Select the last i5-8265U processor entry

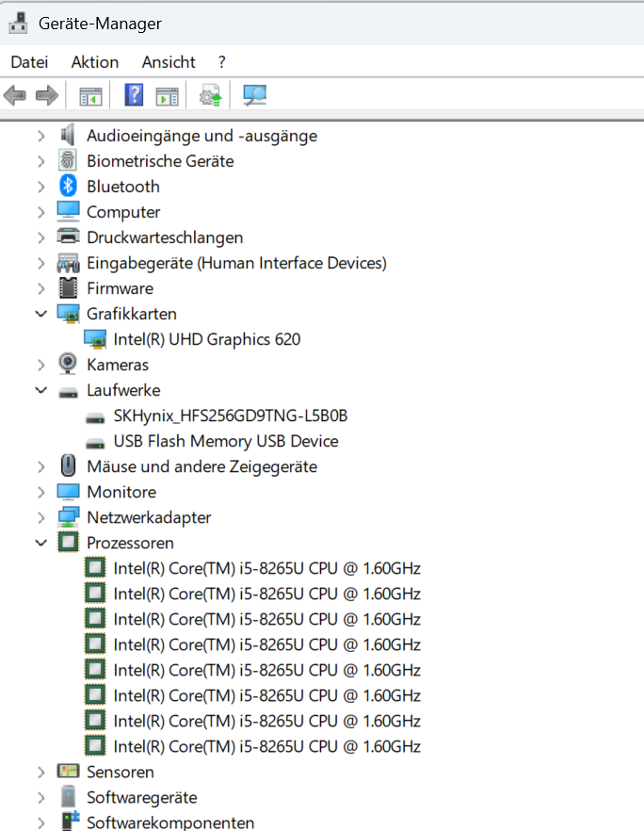pos(267,746)
